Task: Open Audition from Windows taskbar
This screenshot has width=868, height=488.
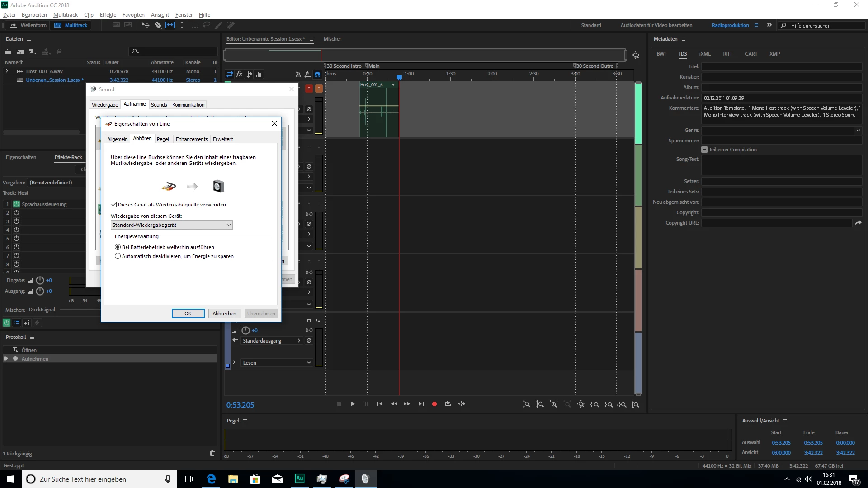Action: click(299, 479)
